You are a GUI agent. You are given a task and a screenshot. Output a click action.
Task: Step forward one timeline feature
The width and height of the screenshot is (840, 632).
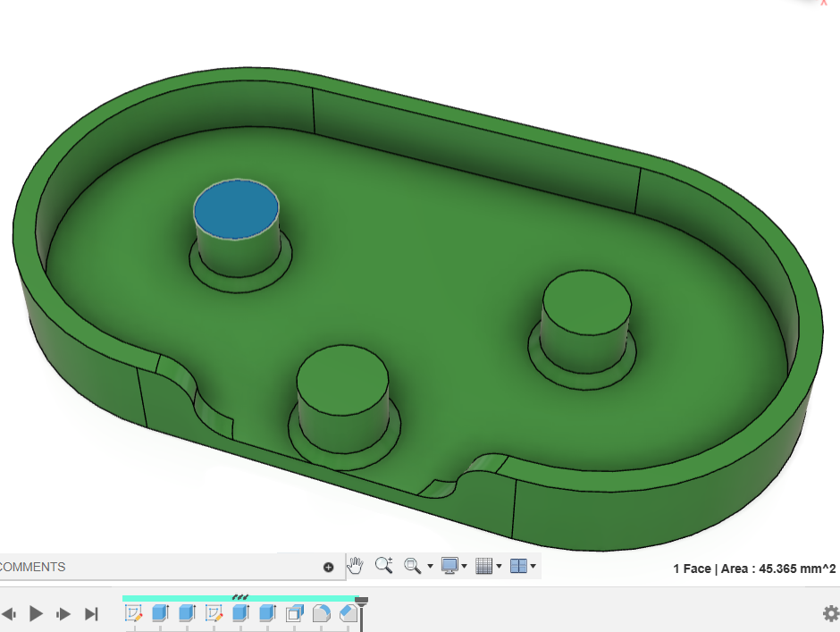pyautogui.click(x=63, y=613)
